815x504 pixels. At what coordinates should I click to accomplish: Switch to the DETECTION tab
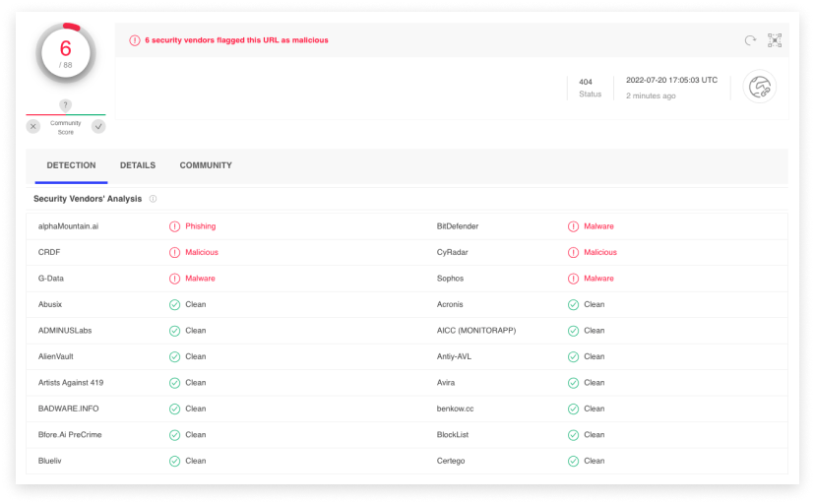pyautogui.click(x=71, y=165)
